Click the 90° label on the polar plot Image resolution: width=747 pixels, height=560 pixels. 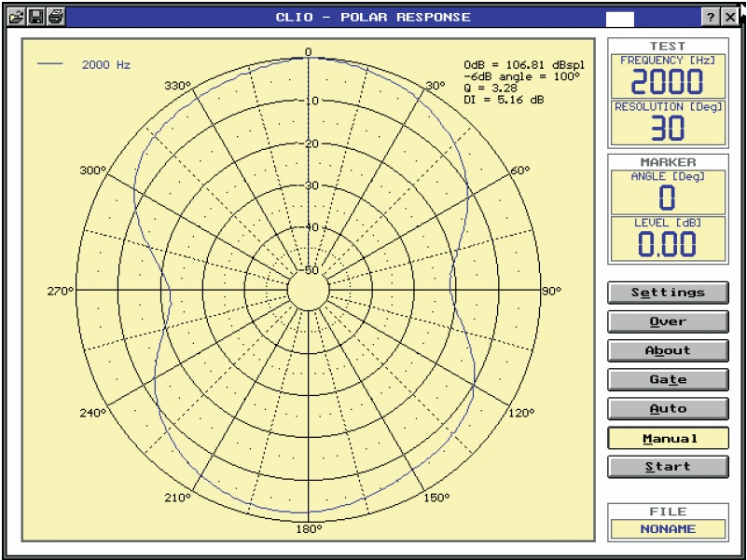point(551,291)
